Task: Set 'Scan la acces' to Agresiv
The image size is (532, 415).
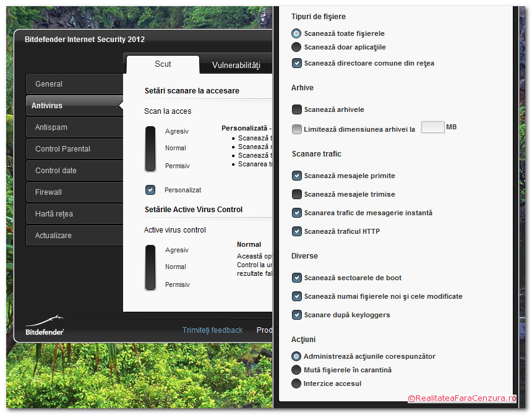Action: (176, 131)
